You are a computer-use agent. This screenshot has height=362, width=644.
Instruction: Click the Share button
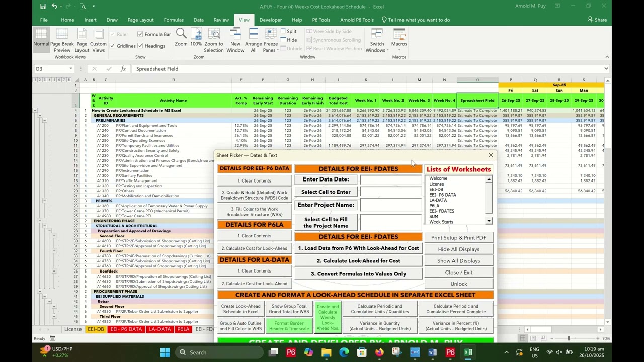(x=597, y=20)
